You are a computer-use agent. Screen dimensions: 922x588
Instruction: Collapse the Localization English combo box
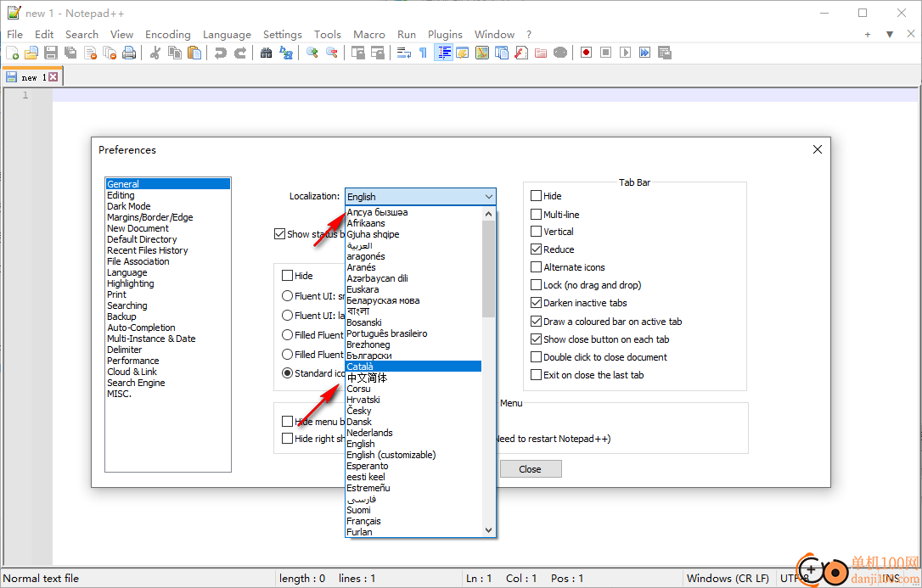click(420, 197)
